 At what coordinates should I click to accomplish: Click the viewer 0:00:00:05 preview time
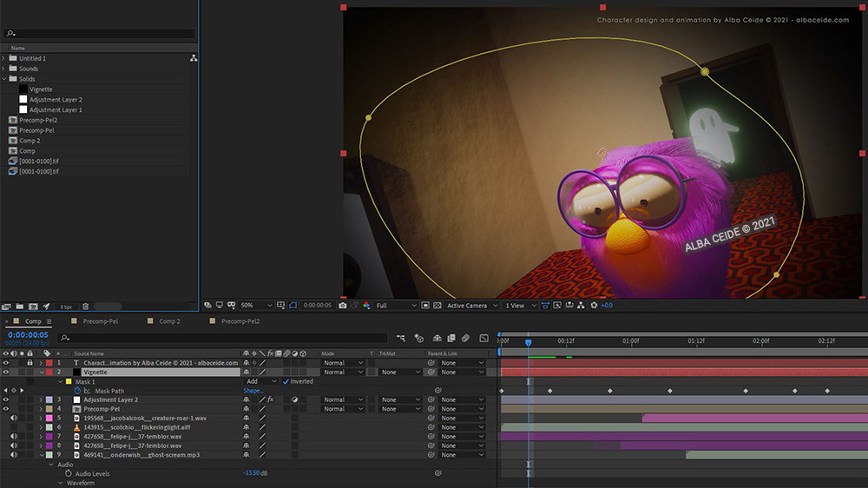click(x=317, y=305)
